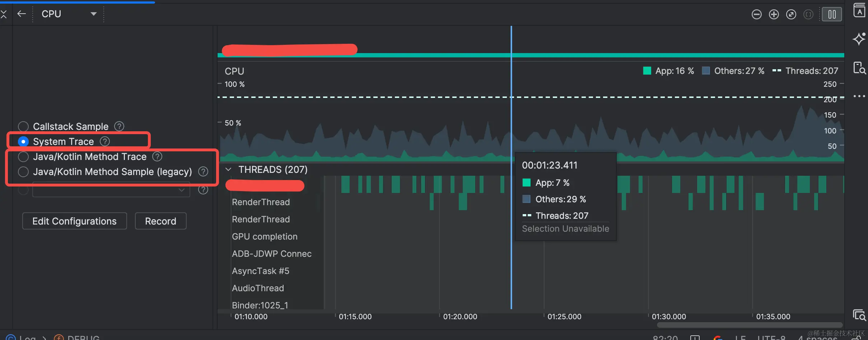Click the green App legend swatch
This screenshot has height=340, width=868.
[x=647, y=71]
